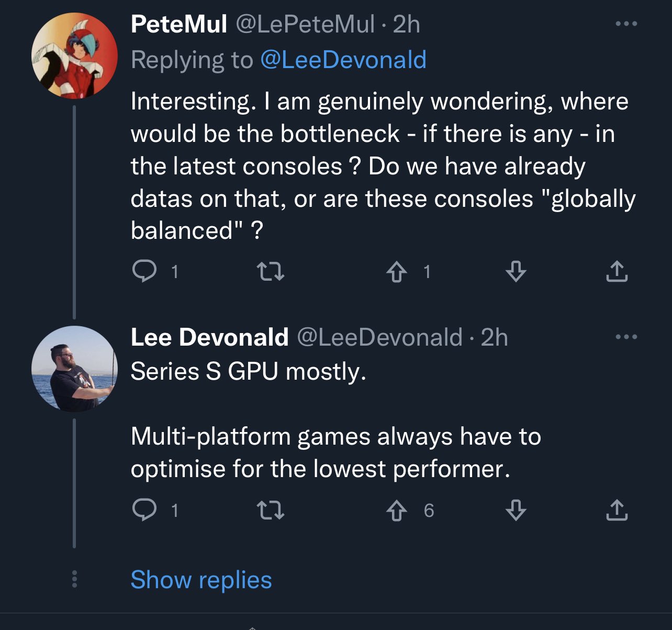Downvote Lee Devonald's tweet

pos(516,510)
